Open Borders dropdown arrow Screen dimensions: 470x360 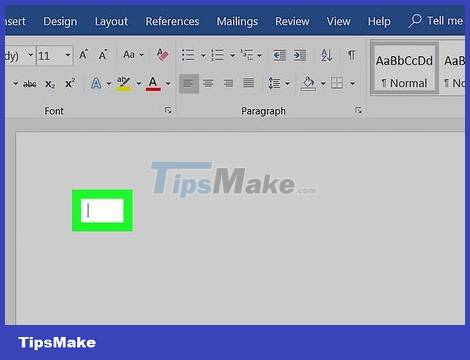coord(353,84)
